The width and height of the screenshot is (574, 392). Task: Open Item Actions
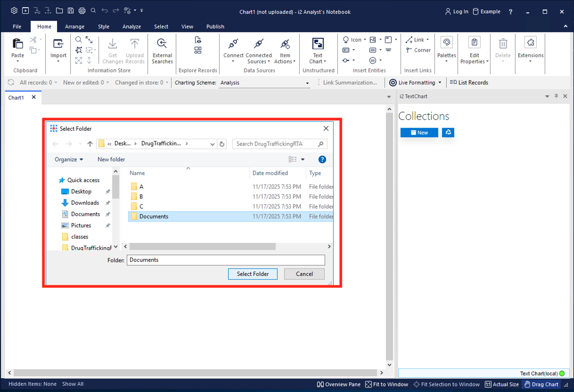(x=285, y=51)
